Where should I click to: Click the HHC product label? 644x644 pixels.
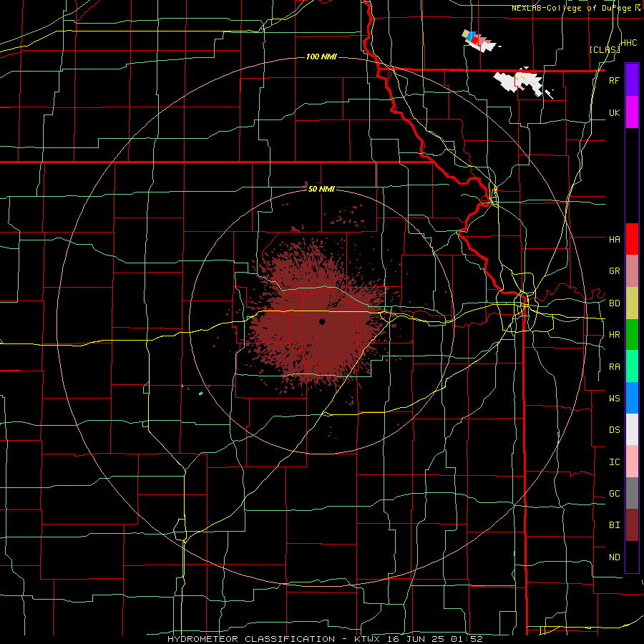tap(628, 43)
